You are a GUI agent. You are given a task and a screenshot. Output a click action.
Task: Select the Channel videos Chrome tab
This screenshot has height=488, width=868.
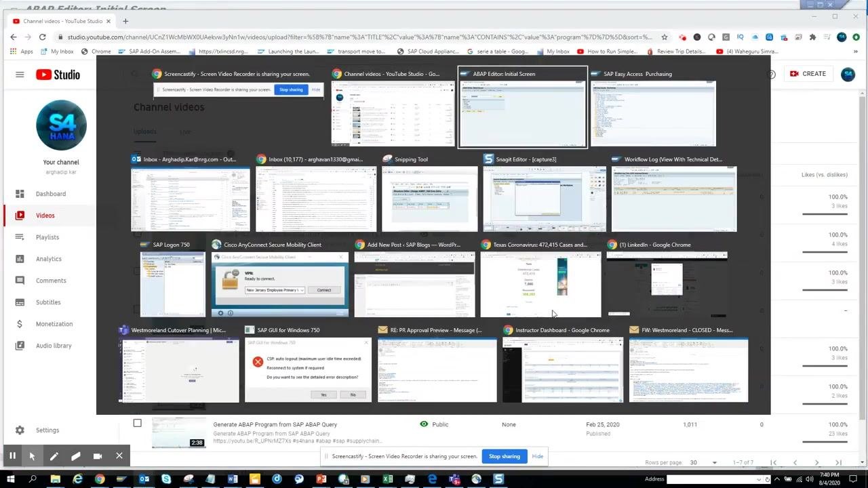60,21
